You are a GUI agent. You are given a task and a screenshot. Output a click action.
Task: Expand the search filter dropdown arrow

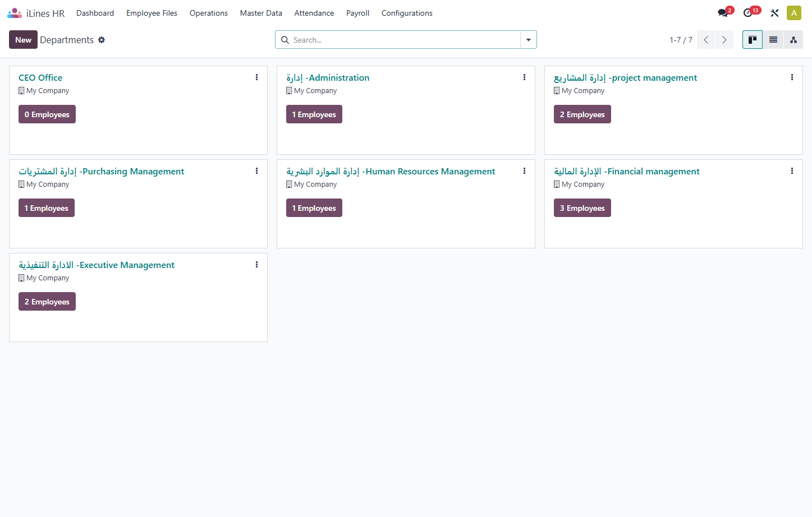(529, 40)
